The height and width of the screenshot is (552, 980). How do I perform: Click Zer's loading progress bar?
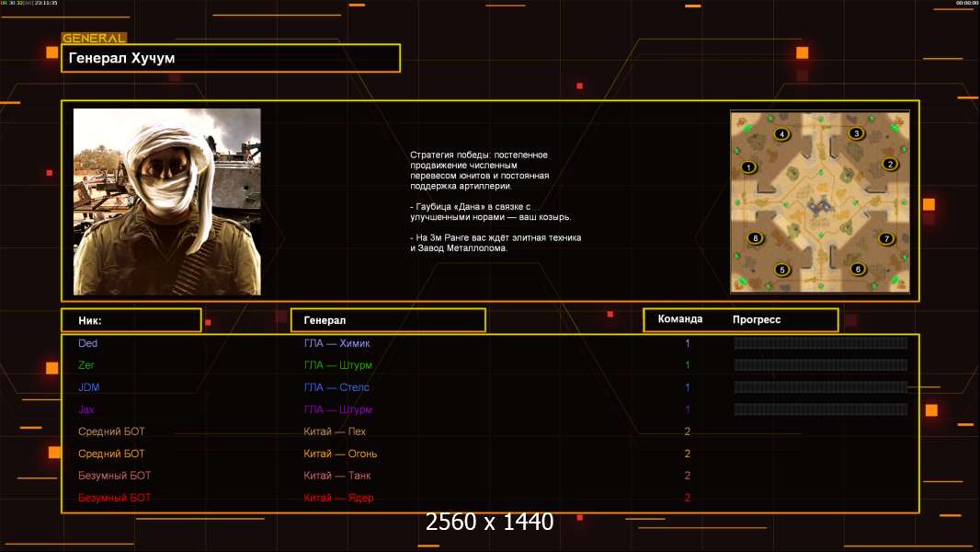820,365
